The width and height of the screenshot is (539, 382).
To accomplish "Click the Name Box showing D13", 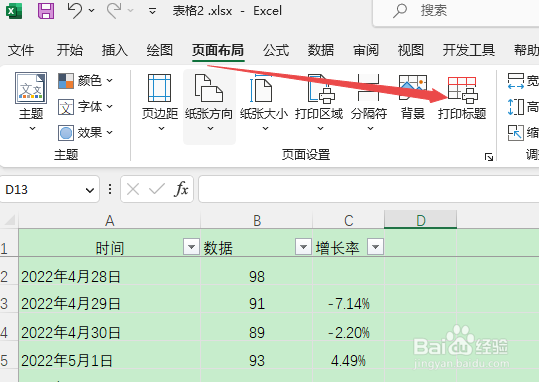I will pos(43,189).
